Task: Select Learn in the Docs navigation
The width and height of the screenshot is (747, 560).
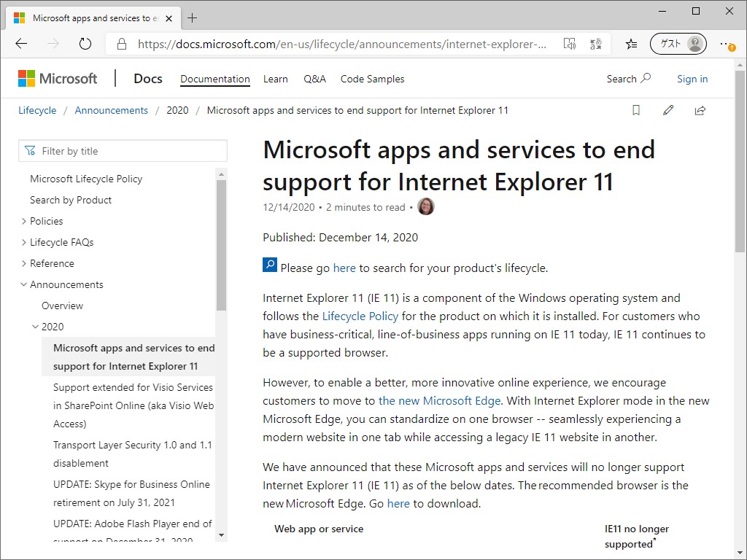Action: pyautogui.click(x=276, y=79)
